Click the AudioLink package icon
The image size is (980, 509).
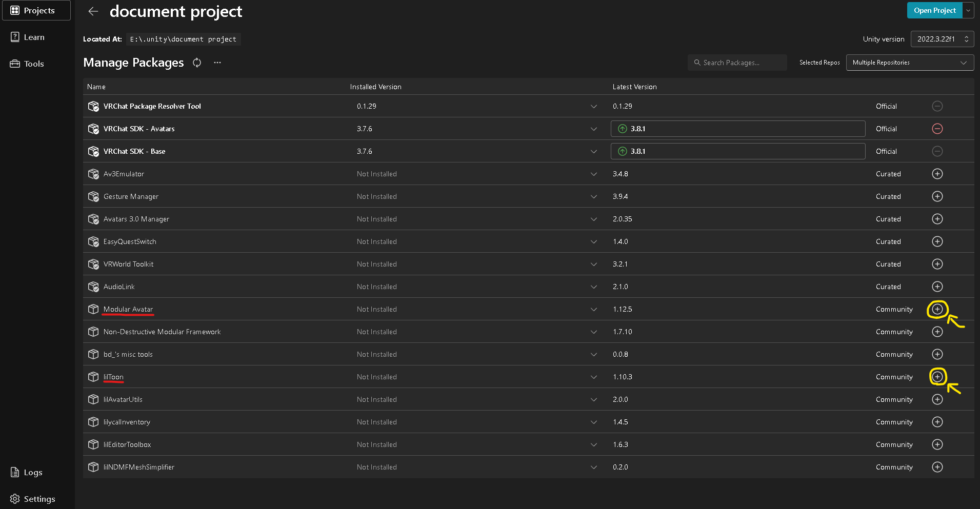(x=93, y=287)
